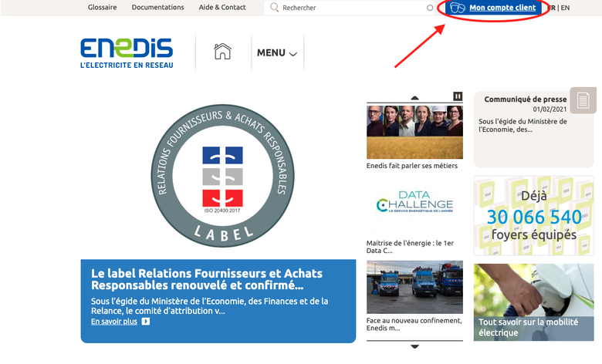Click the home icon
Screen dimensions: 602x364
(222, 52)
